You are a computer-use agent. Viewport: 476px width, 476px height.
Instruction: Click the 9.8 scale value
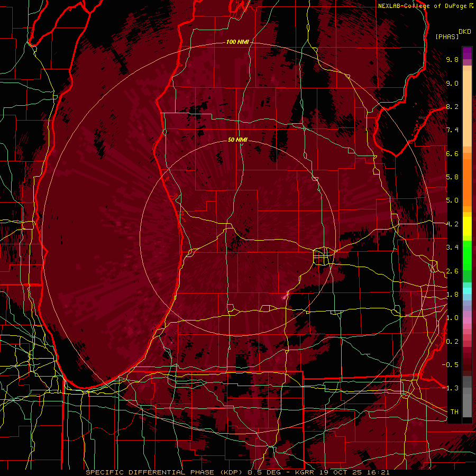click(x=452, y=59)
